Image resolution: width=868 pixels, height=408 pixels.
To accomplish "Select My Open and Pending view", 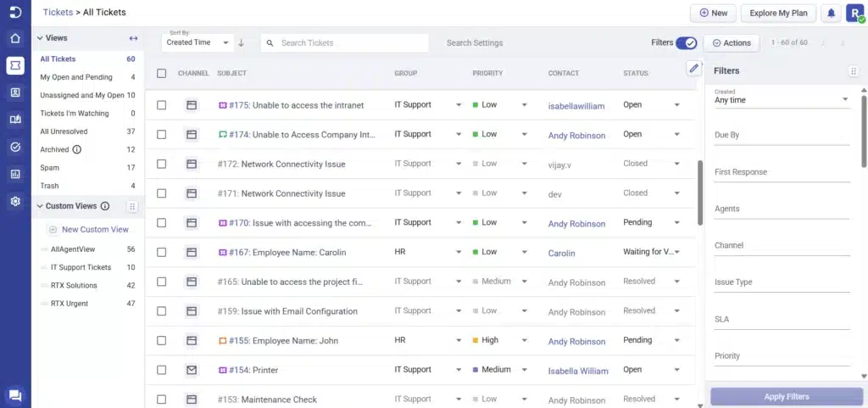I will click(87, 77).
